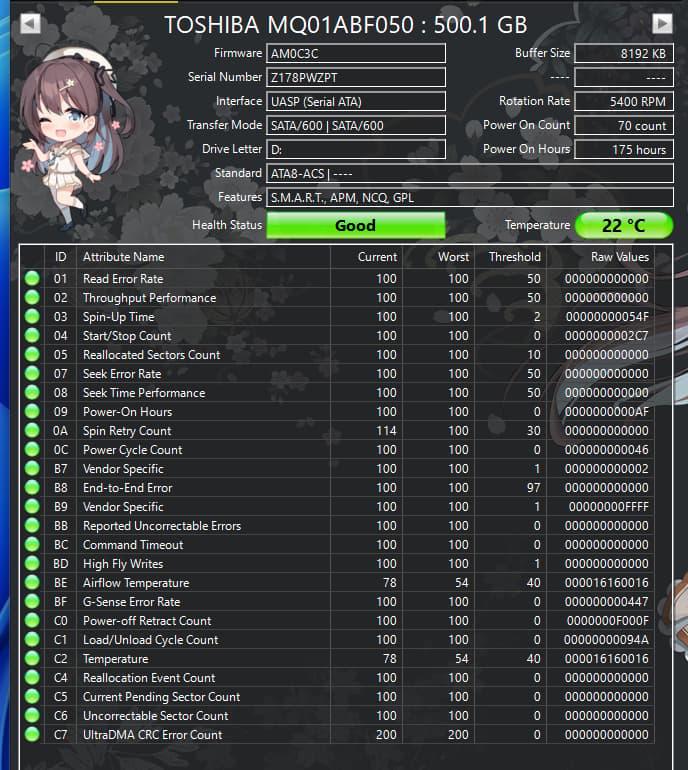Image resolution: width=688 pixels, height=770 pixels.
Task: Click the Drive Letter field D:
Action: tap(356, 150)
